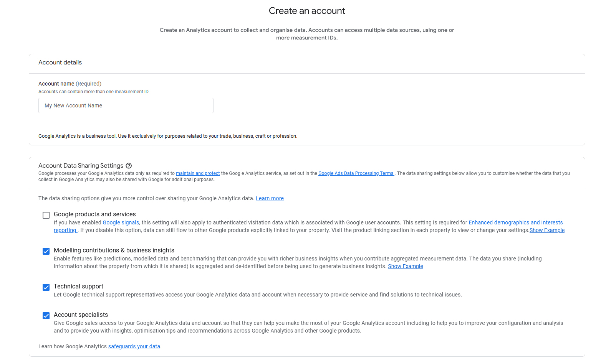Select the My New Account Name placeholder text

tap(73, 105)
